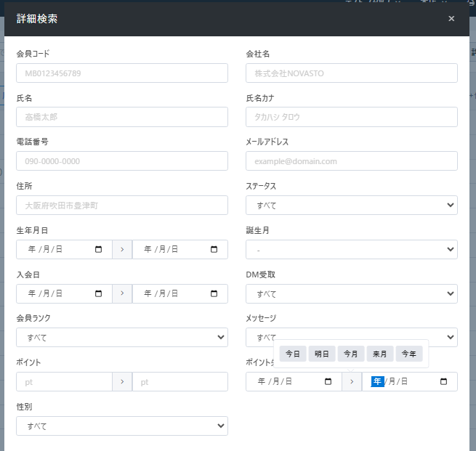476x451 pixels.
Task: Open the DM受取 dropdown
Action: [x=352, y=293]
